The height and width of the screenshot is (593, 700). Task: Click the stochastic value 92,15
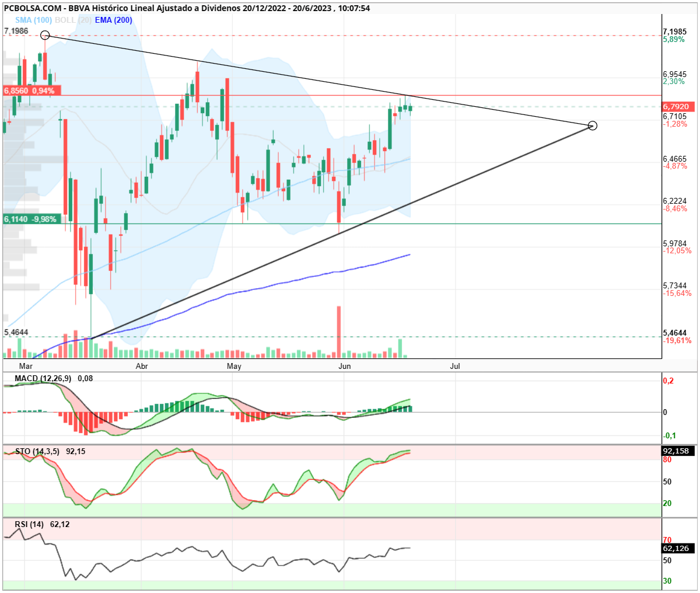pos(76,452)
